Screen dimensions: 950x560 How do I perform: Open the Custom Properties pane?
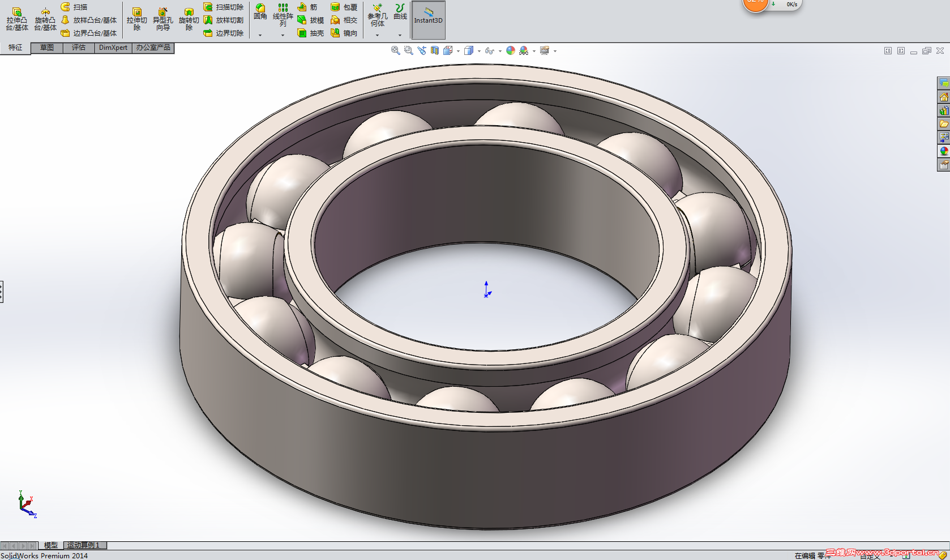(x=944, y=165)
